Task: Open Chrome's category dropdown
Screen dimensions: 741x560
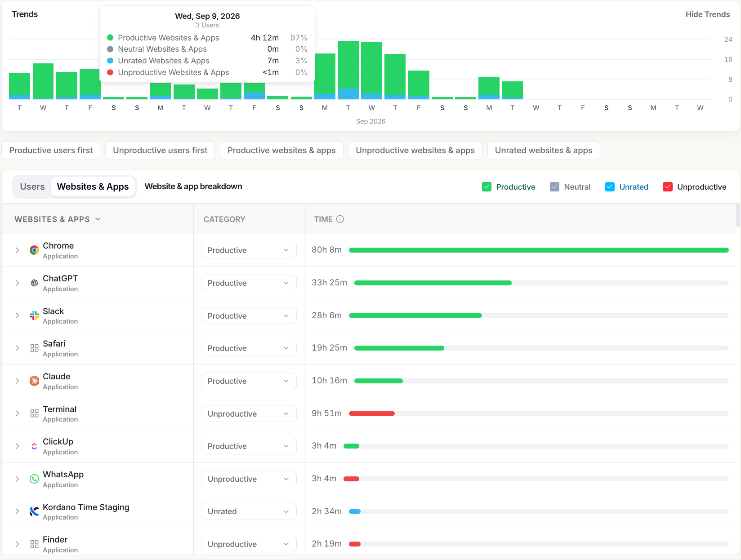Action: [x=249, y=250]
